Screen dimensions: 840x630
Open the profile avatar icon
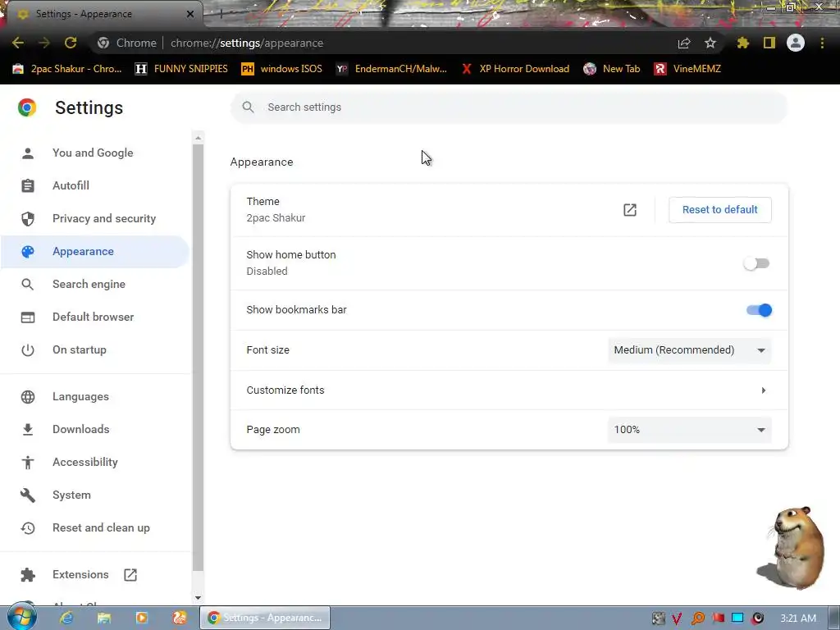(x=796, y=43)
